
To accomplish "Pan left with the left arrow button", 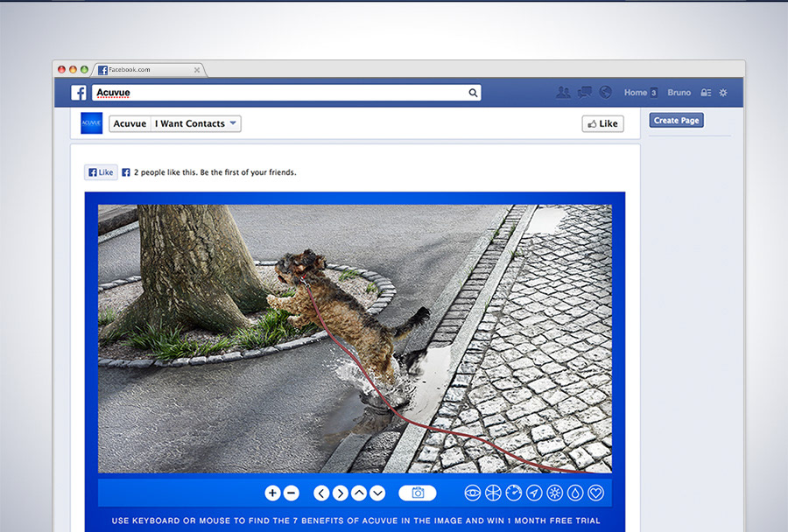I will [x=321, y=493].
